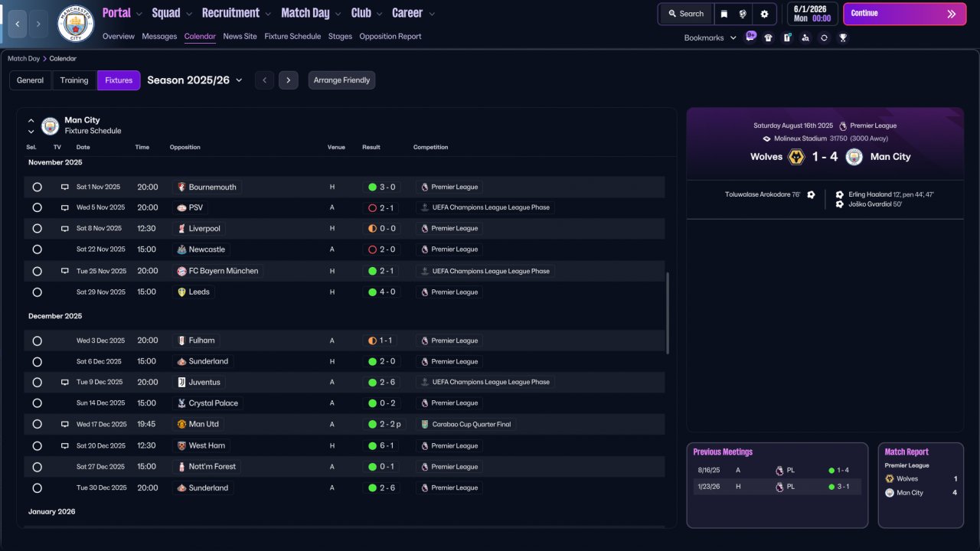Select the PSV fixture radio button

pyautogui.click(x=37, y=207)
